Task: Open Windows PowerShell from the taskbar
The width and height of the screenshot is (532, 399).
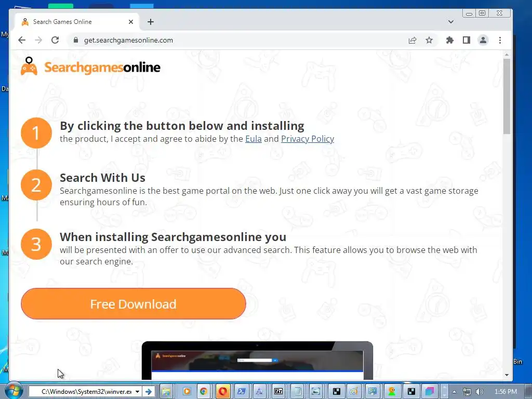Action: tap(242, 392)
